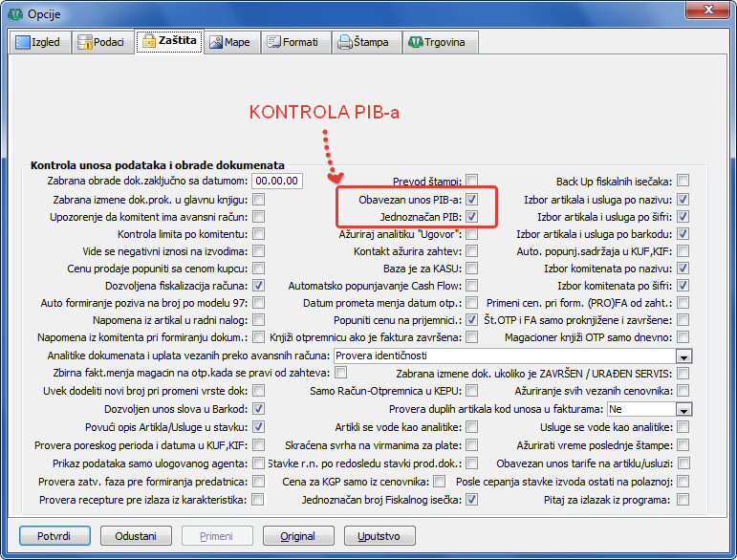The height and width of the screenshot is (560, 737).
Task: Toggle the Jednoznačan PIB checkbox
Action: tap(472, 217)
